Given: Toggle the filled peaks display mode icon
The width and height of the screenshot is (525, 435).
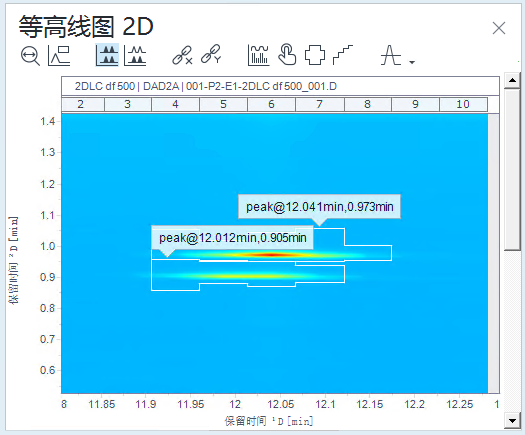Looking at the screenshot, I should [107, 55].
